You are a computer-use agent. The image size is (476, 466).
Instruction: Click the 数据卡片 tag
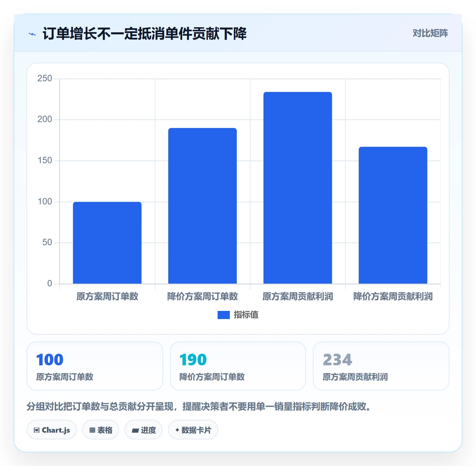pyautogui.click(x=193, y=430)
